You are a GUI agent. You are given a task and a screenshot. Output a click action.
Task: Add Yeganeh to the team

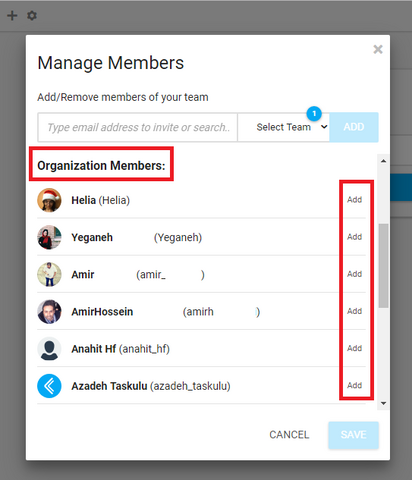(x=354, y=237)
